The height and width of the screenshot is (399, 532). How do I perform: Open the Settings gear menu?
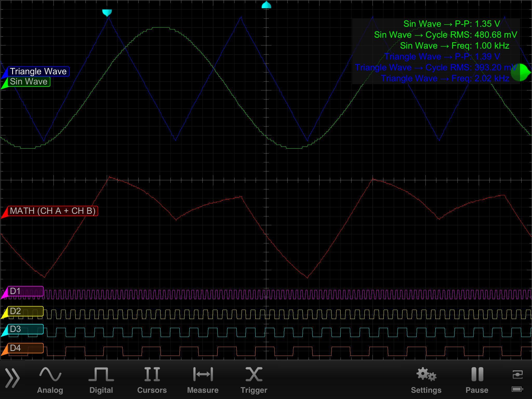click(x=426, y=380)
